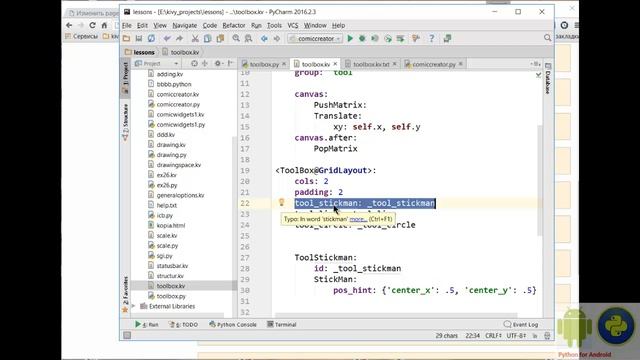Select kopia.html in project tree
Viewport: 640px width, 360px height.
click(171, 226)
